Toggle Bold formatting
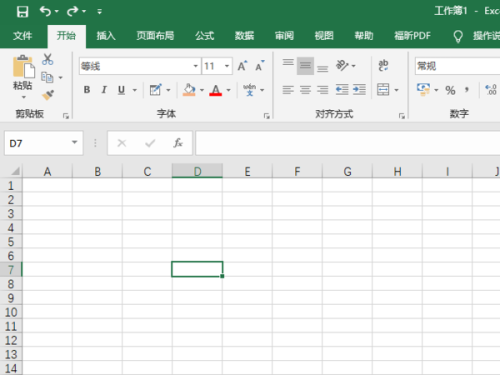The height and width of the screenshot is (375, 500). (87, 90)
